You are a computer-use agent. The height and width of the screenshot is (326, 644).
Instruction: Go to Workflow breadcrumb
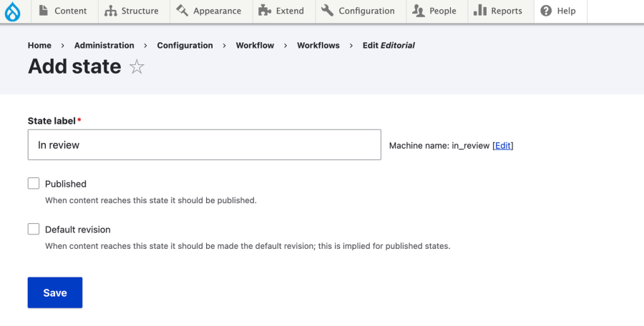[x=255, y=46]
